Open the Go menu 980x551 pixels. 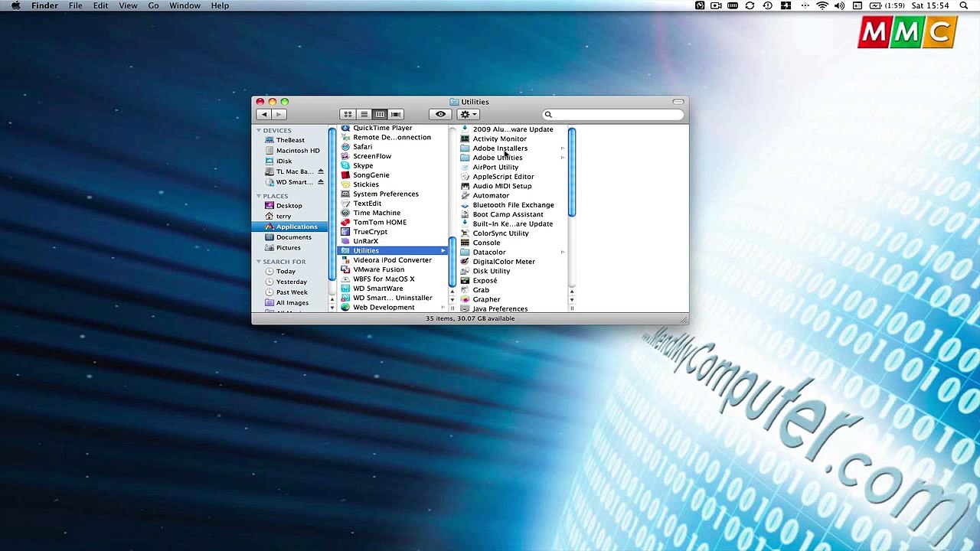click(153, 6)
